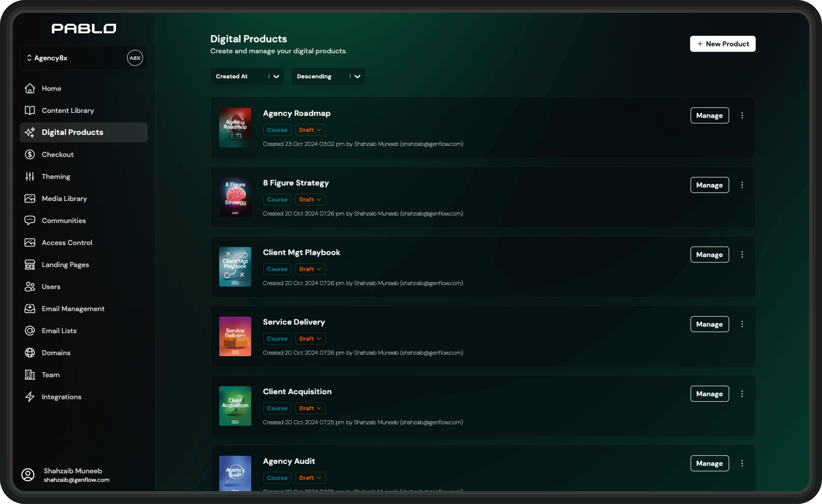Viewport: 822px width, 504px height.
Task: Open the Descending order dropdown
Action: pyautogui.click(x=328, y=76)
